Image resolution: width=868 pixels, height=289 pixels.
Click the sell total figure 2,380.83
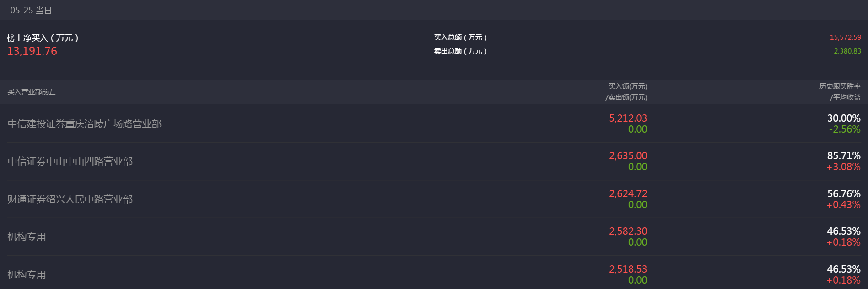847,51
